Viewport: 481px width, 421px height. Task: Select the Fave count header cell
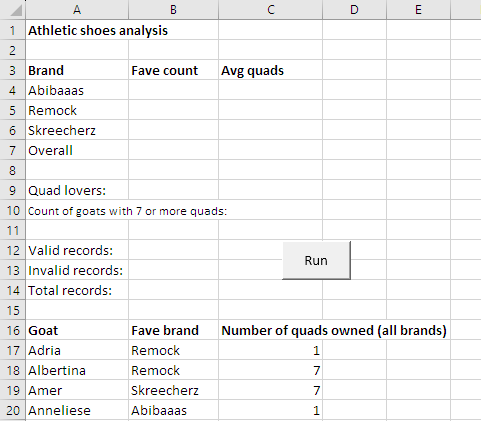(173, 70)
